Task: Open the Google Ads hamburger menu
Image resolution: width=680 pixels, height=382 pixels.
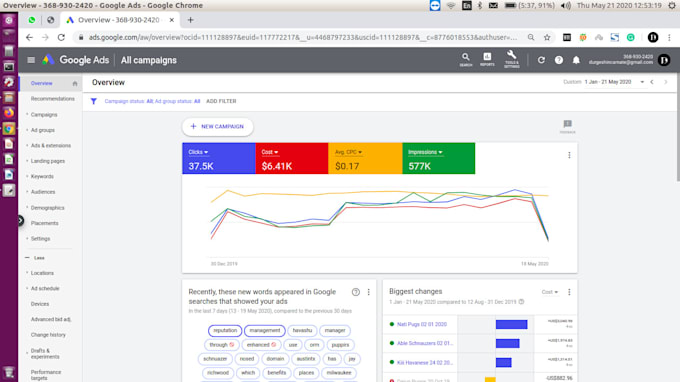Action: (31, 60)
